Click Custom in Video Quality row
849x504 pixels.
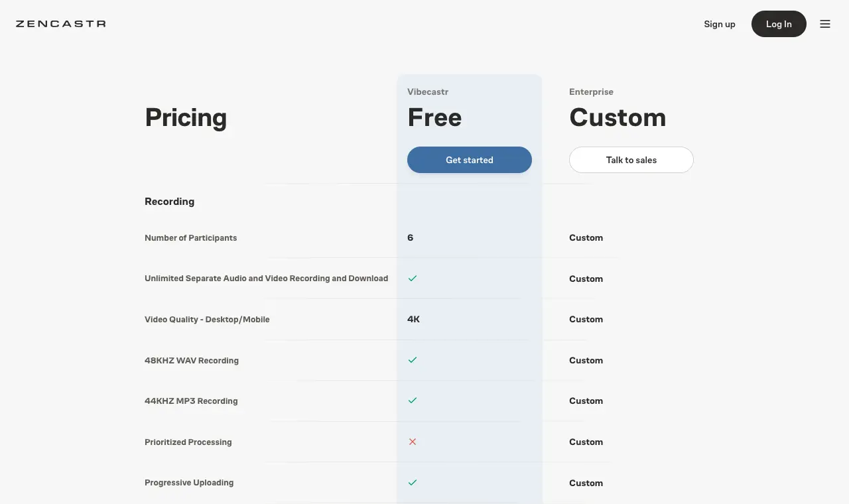coord(586,319)
